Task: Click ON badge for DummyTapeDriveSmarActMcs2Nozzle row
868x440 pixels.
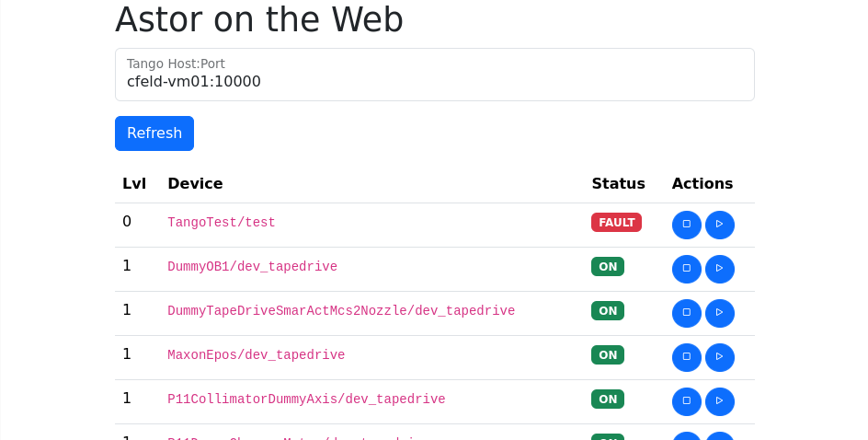Action: coord(608,311)
